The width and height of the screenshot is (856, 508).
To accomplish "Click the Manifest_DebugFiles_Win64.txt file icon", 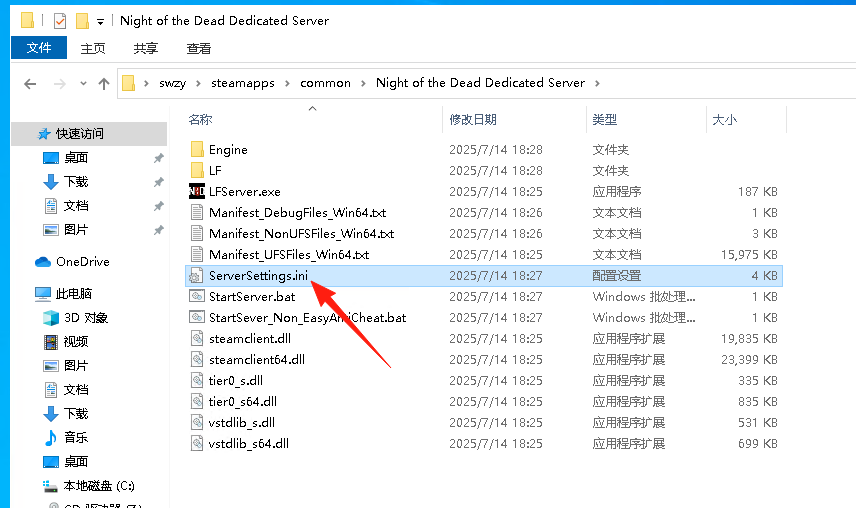I will [x=197, y=212].
